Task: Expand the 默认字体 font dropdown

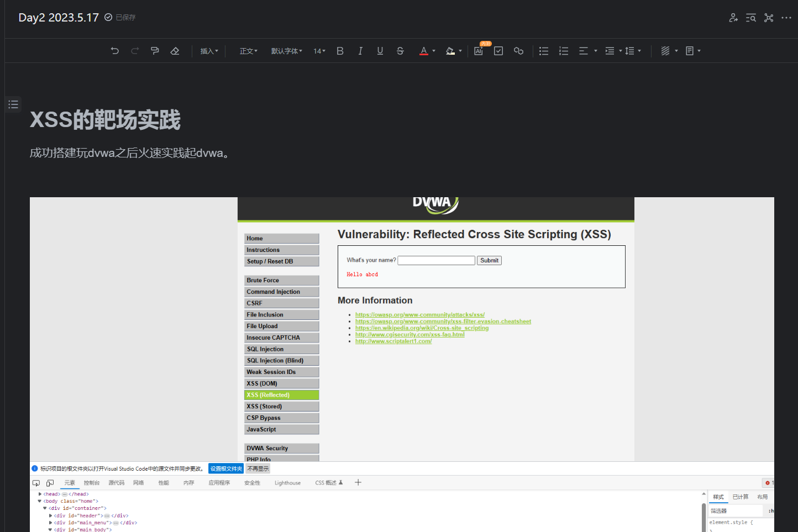Action: point(286,51)
